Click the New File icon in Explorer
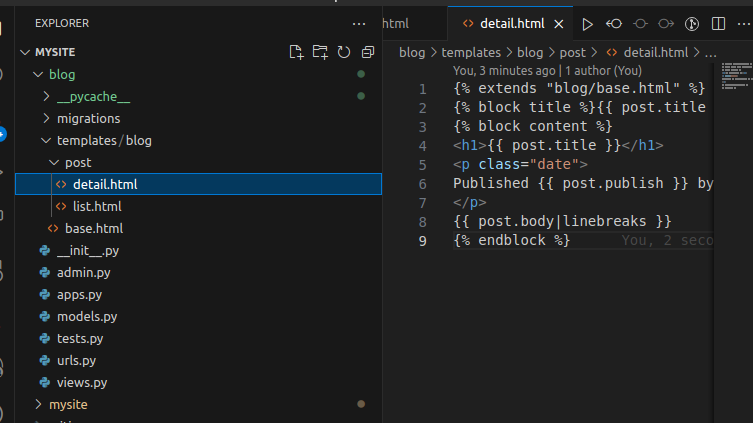753x423 pixels. 296,52
